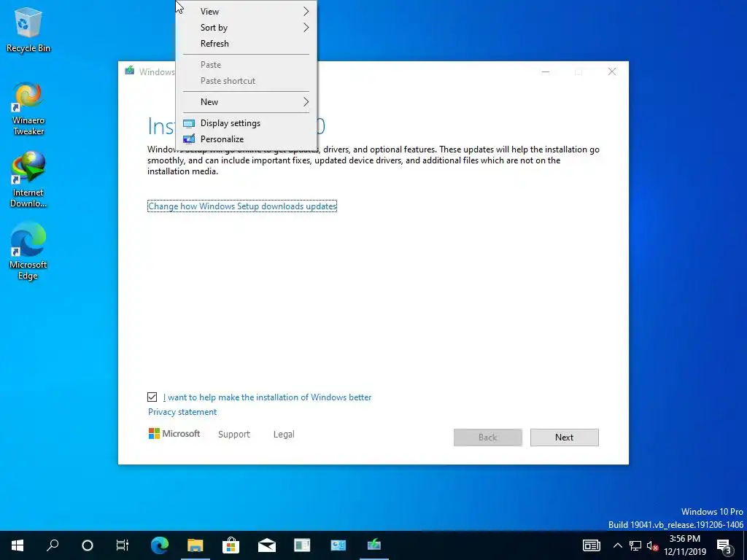Select the Winaero Tweaker desktop shortcut
The width and height of the screenshot is (747, 560).
28,109
